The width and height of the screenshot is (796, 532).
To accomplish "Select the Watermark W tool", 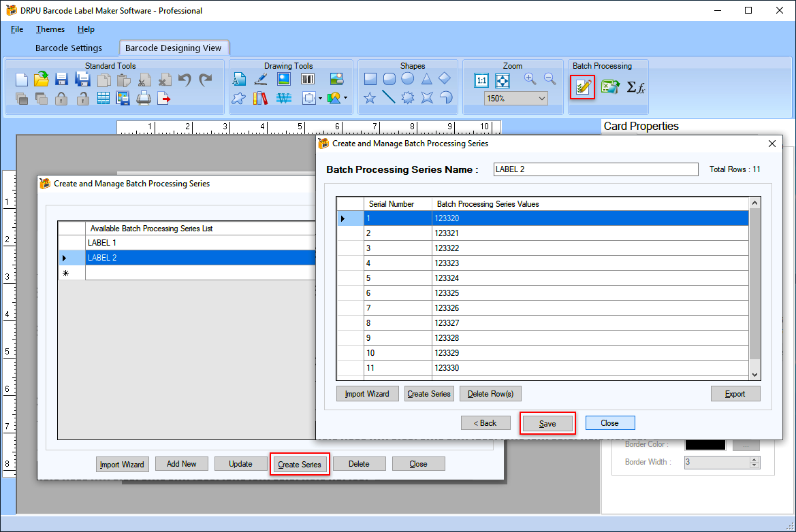I will point(284,98).
